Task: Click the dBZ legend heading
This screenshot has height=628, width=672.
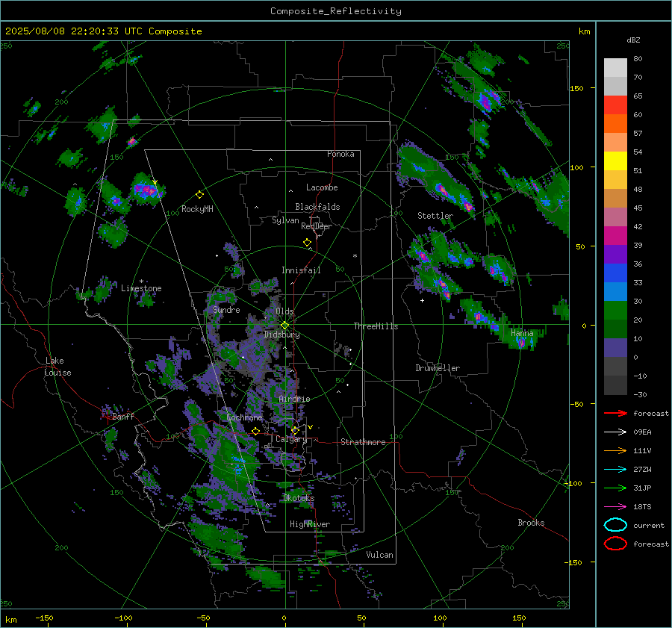Action: [633, 40]
